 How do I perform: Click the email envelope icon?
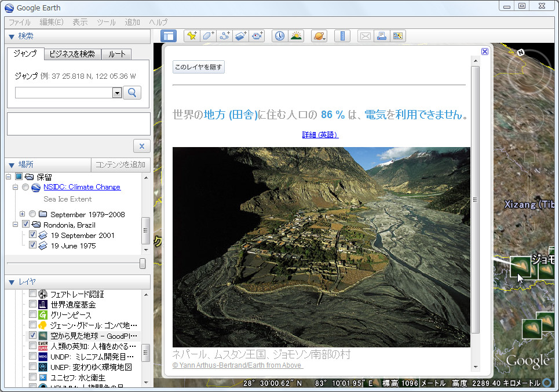coord(366,36)
